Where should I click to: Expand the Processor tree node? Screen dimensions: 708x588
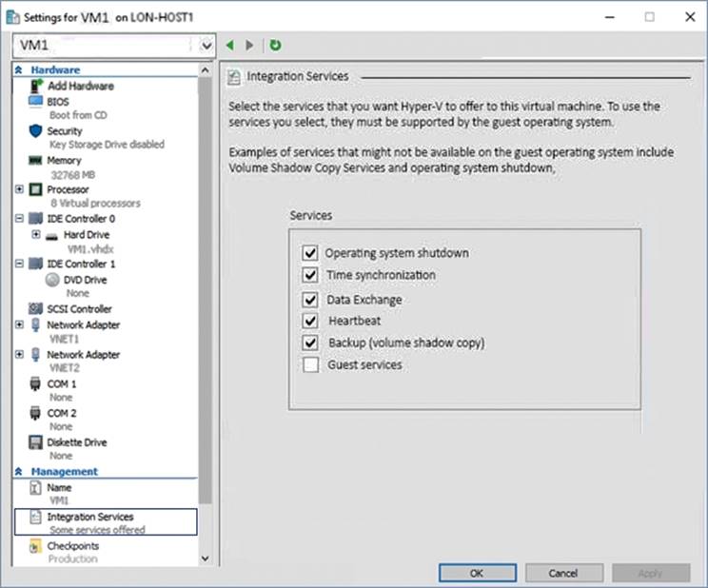tap(20, 189)
